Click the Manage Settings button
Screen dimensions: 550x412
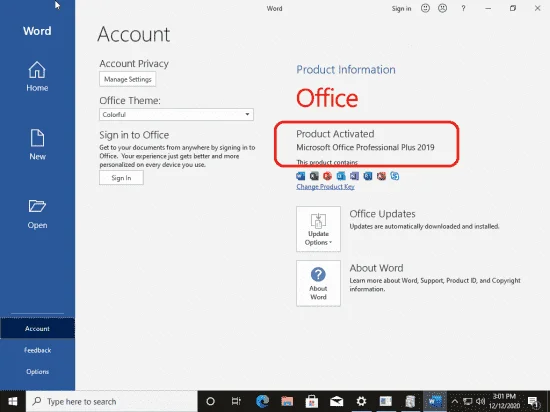128,79
